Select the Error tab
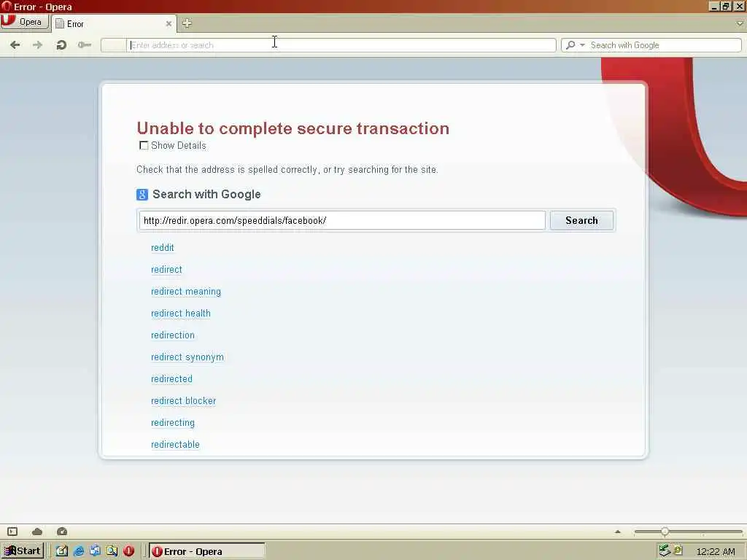Viewport: 747px width, 560px height. click(113, 23)
